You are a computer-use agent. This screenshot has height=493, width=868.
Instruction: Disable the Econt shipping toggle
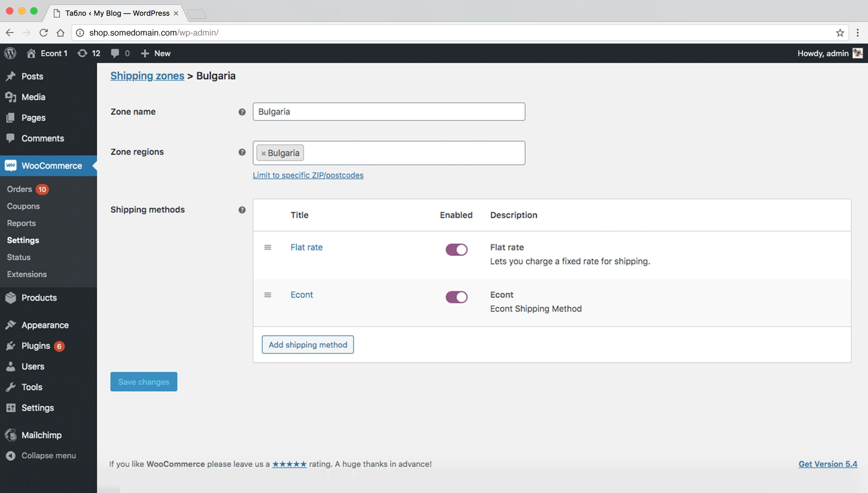point(456,297)
